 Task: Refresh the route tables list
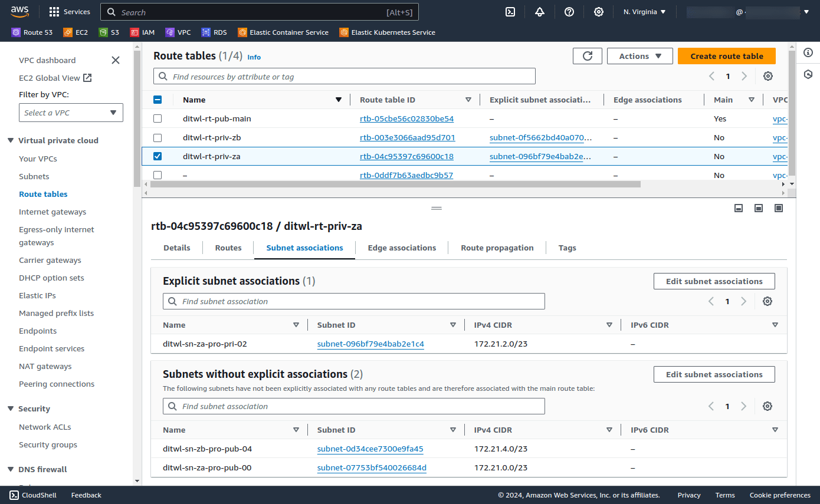tap(587, 56)
